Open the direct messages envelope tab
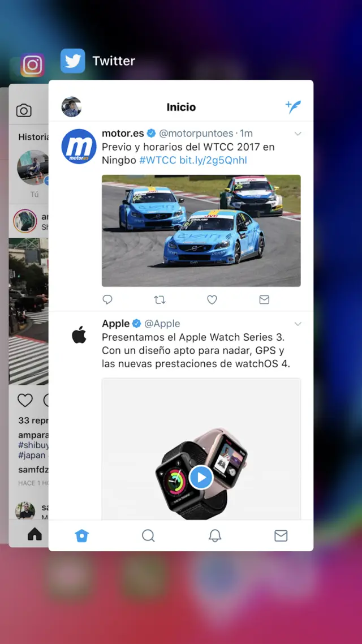The width and height of the screenshot is (362, 644). tap(281, 535)
